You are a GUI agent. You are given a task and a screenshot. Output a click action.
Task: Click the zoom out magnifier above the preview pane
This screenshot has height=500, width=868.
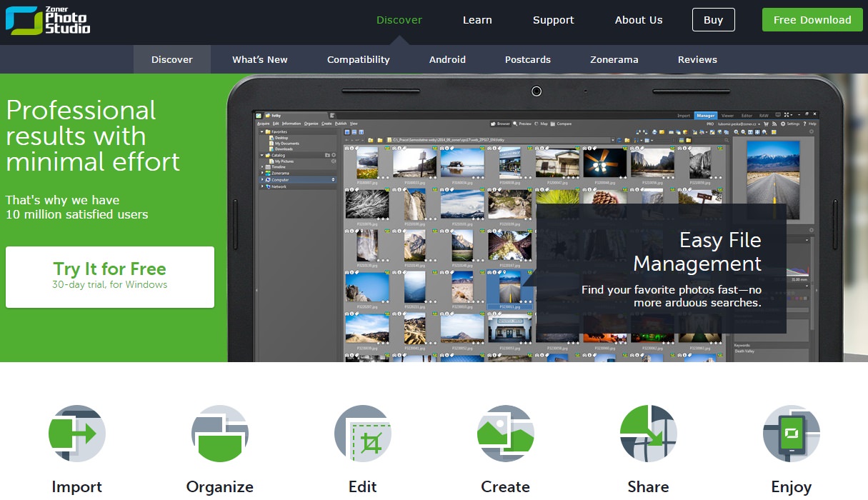(x=744, y=132)
